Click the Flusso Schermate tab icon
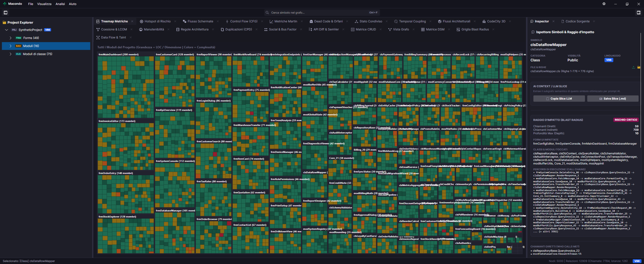 click(x=184, y=21)
